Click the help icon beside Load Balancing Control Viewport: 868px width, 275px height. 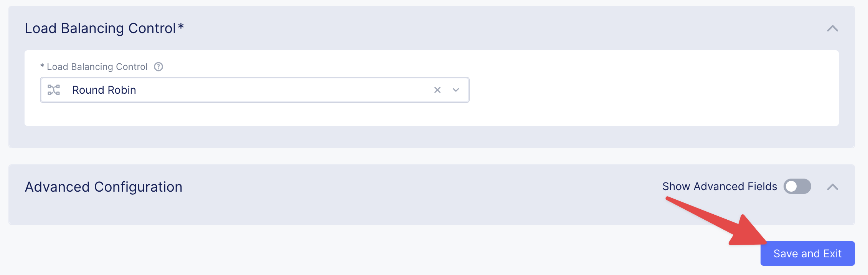point(158,67)
